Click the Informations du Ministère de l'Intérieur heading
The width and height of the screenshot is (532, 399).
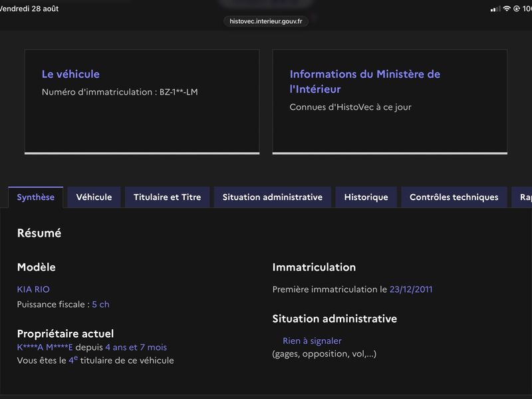(x=364, y=81)
